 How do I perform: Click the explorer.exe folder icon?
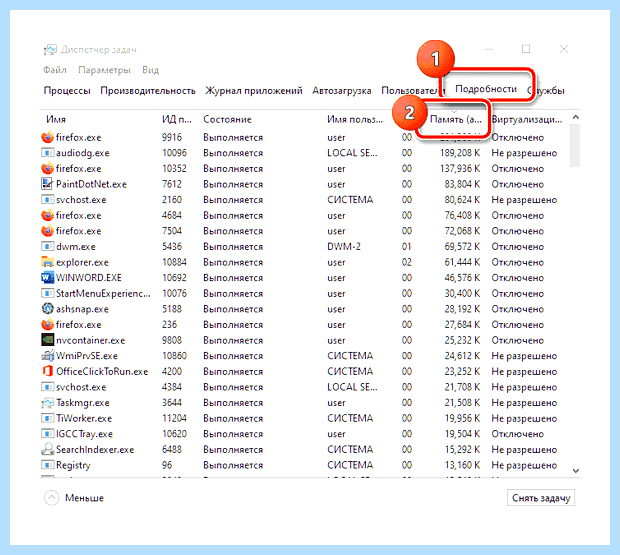47,262
